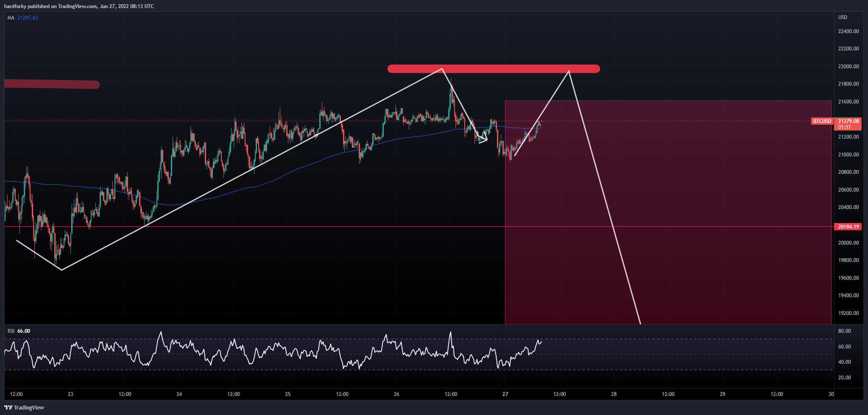The height and width of the screenshot is (415, 868).
Task: Click date label 24 on time axis
Action: pyautogui.click(x=179, y=394)
